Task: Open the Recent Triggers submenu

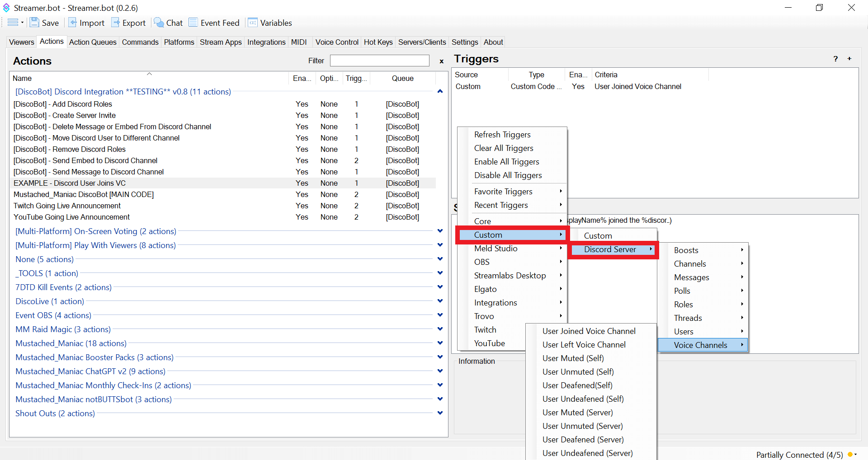Action: point(512,205)
